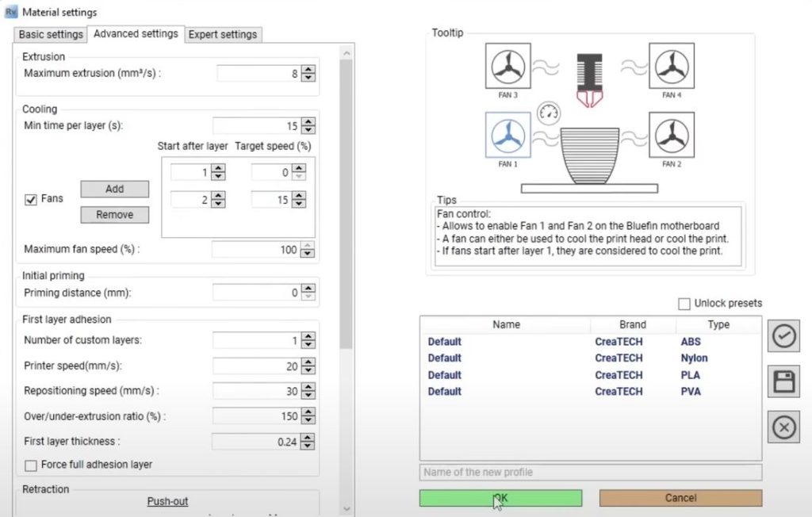Click the Min time per layer spinner
Screen dimensions: 812x517
coord(308,126)
